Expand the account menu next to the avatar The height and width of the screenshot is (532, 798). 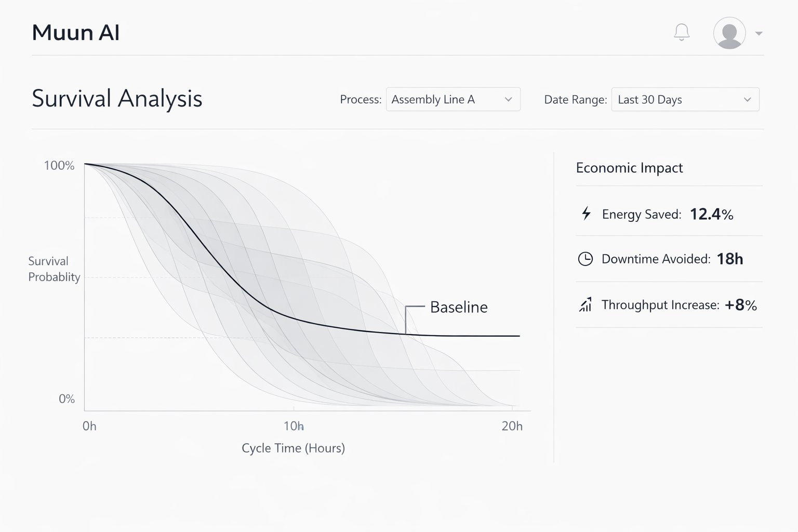[759, 32]
